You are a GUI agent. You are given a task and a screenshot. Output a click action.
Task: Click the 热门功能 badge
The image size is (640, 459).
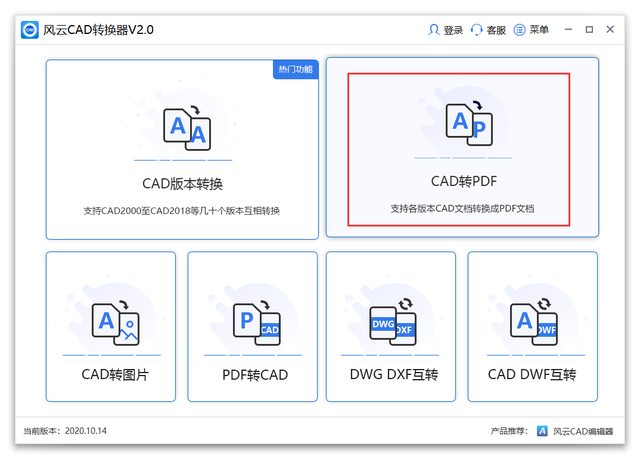click(x=296, y=69)
